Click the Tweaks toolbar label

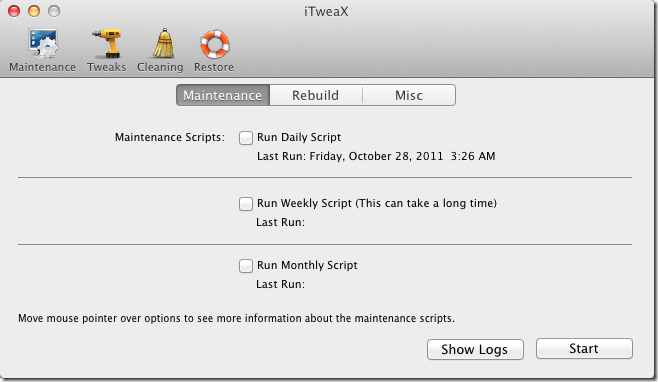tap(107, 67)
